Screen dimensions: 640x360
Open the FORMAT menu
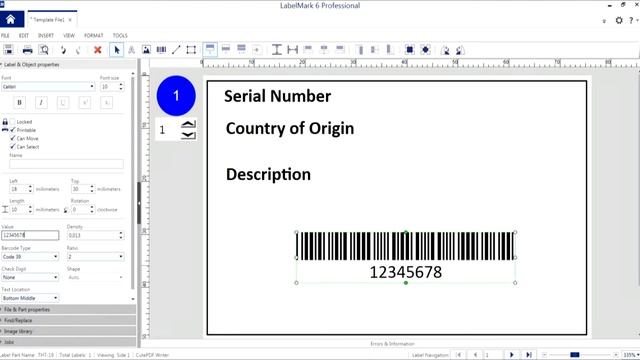[x=93, y=36]
